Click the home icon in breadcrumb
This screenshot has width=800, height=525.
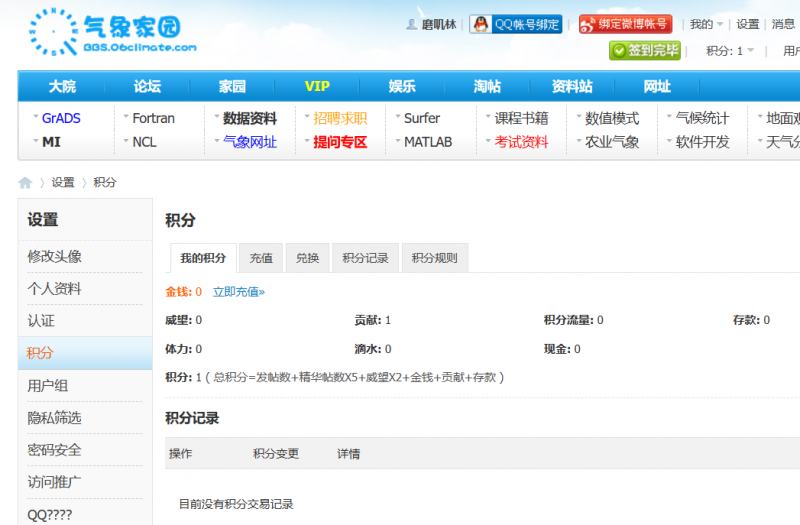coord(25,182)
